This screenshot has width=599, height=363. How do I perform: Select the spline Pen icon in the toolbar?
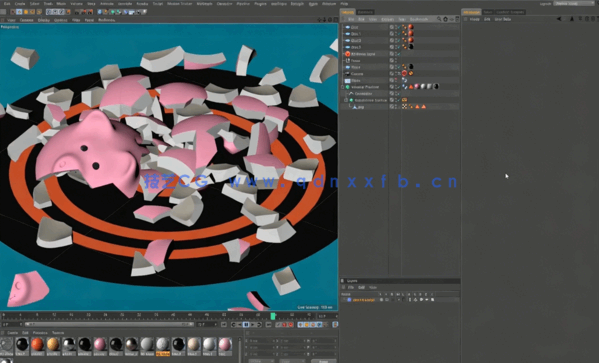pos(106,12)
